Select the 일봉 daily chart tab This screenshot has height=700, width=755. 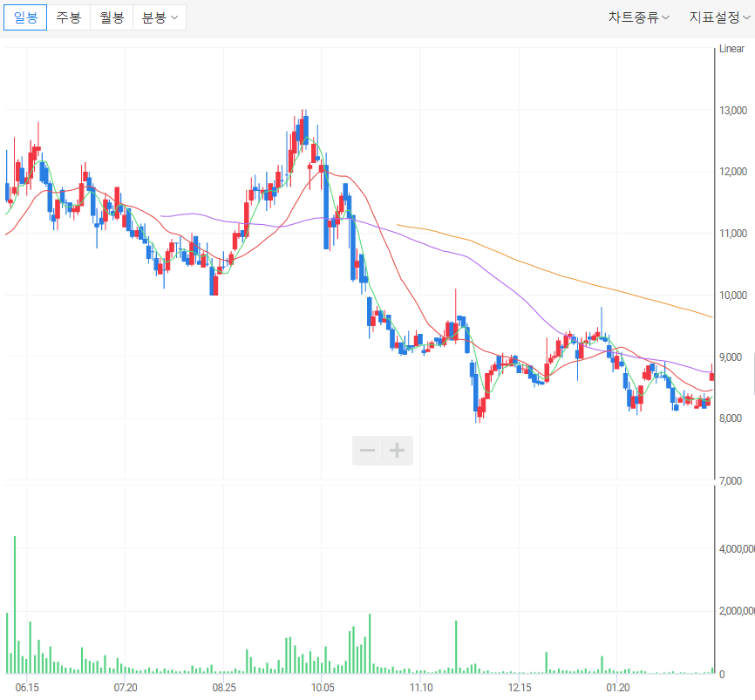(x=25, y=17)
